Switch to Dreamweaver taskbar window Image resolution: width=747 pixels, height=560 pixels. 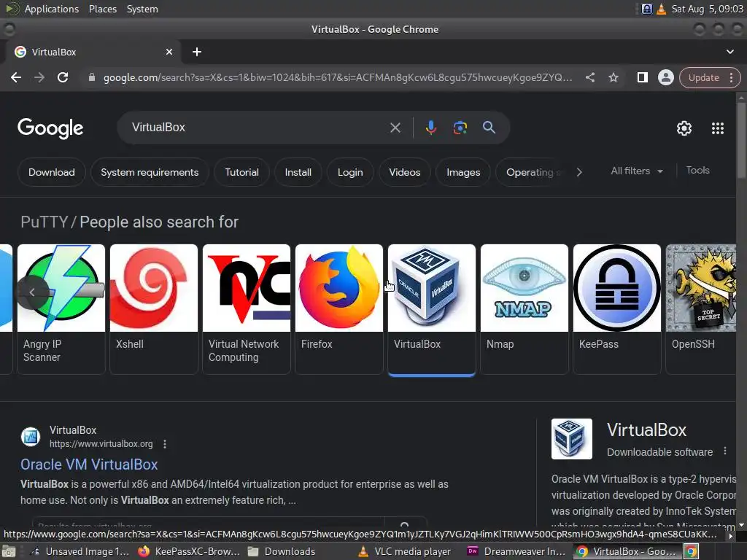[x=516, y=551]
